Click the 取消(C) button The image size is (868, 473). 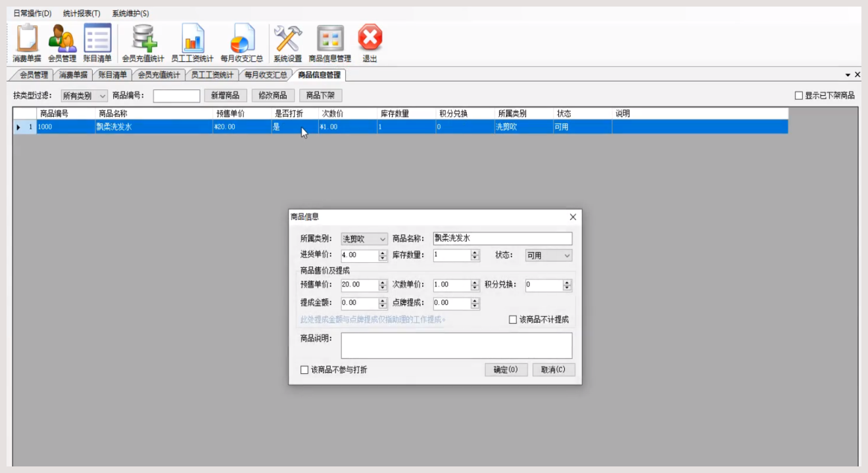[554, 370]
